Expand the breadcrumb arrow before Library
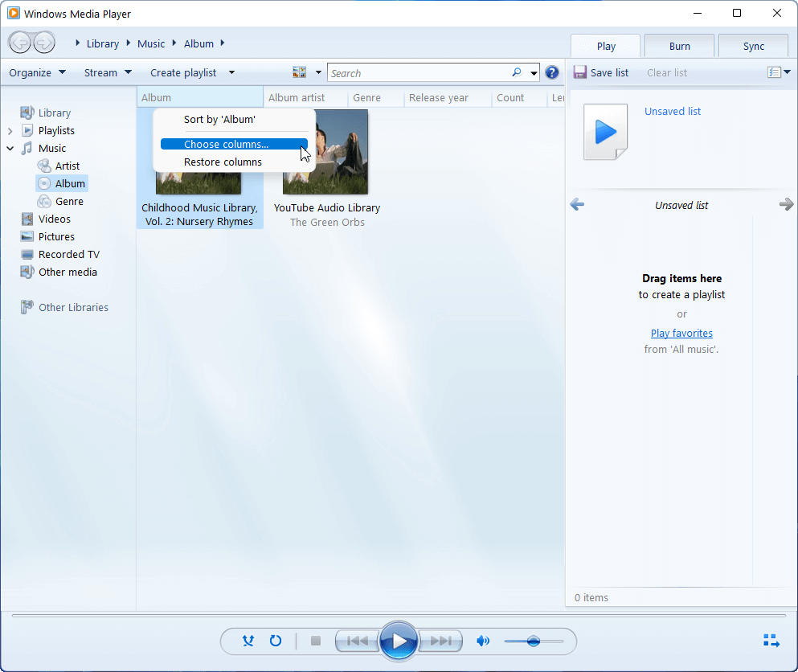The width and height of the screenshot is (798, 672). [77, 43]
